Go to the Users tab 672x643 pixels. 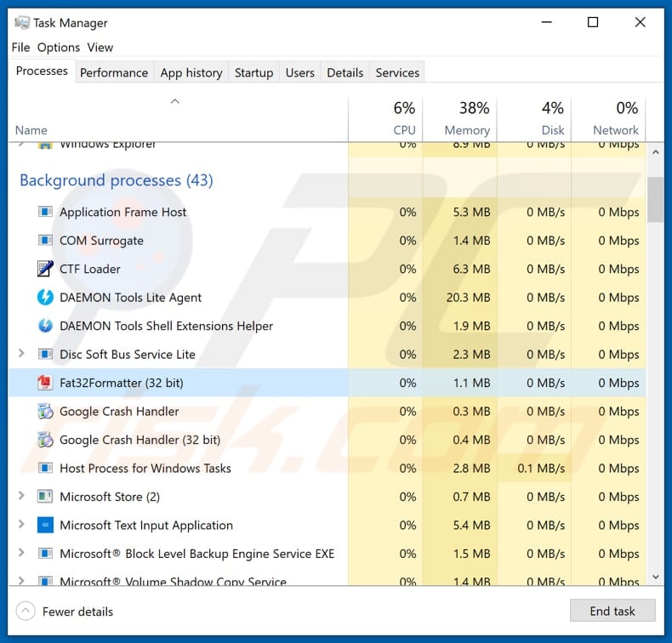300,72
